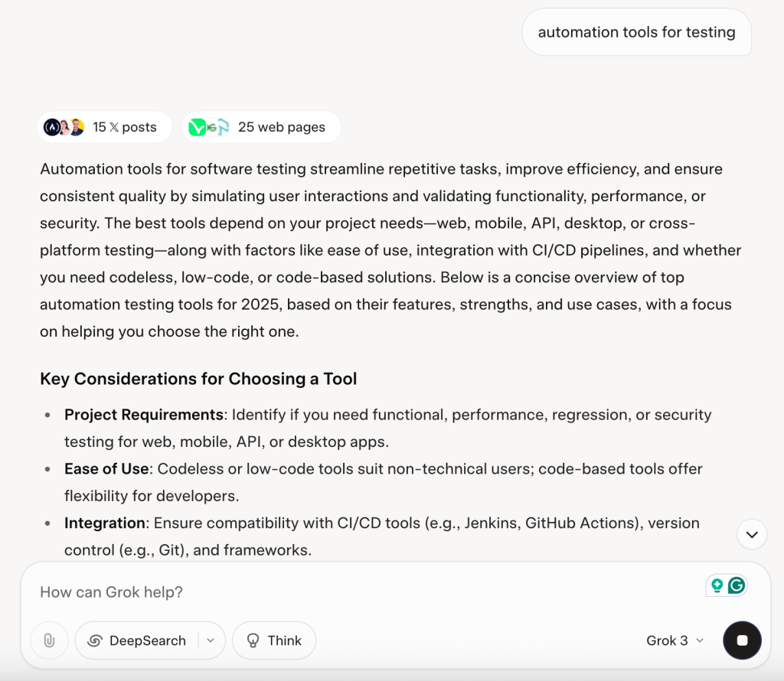Click the 'automation tools for testing' message bubble
This screenshot has height=681, width=784.
(x=636, y=32)
